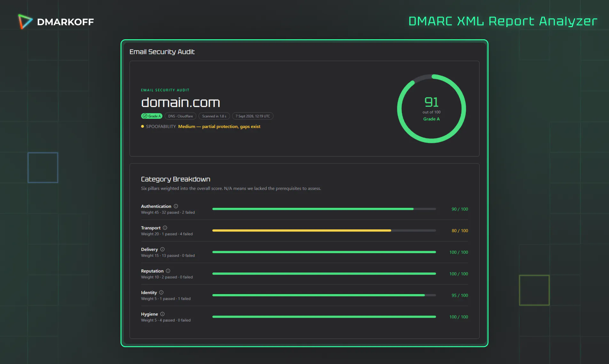Click the circular 91 score gauge
Screen dimensions: 609x364
tap(432, 109)
